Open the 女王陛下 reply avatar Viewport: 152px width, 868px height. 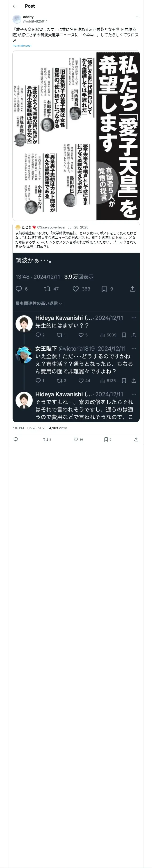point(24,354)
